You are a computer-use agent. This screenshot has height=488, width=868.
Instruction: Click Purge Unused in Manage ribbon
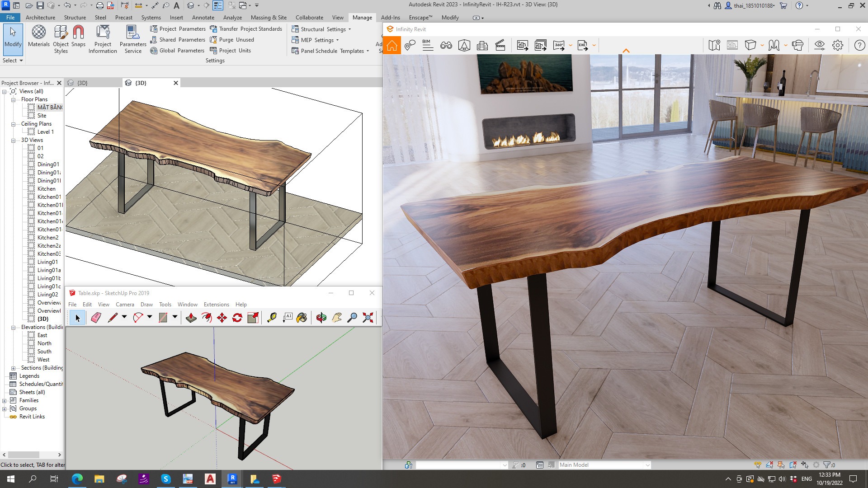point(232,40)
